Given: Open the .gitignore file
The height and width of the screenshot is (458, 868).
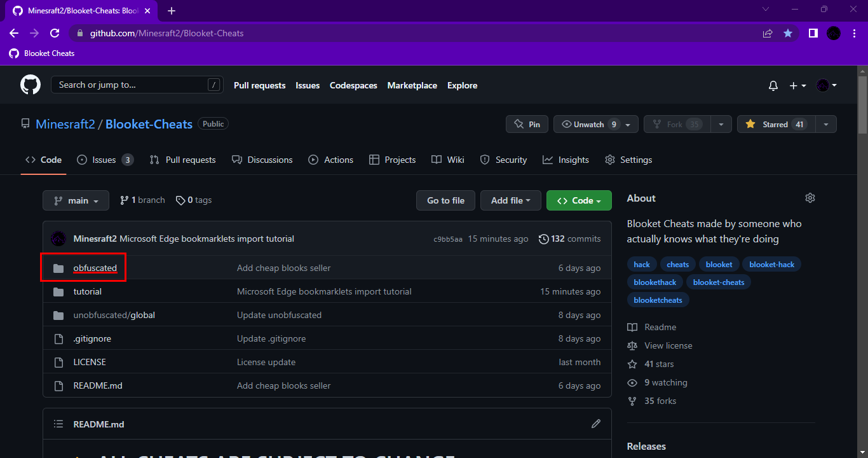Looking at the screenshot, I should tap(92, 338).
